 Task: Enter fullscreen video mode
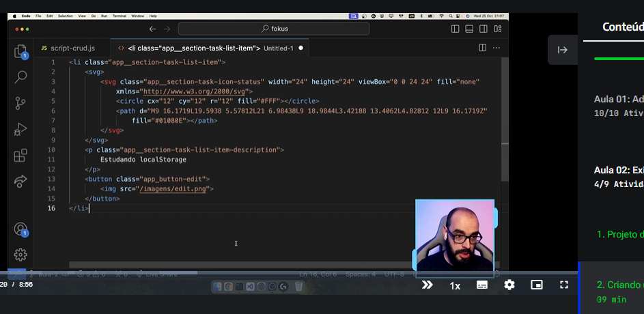[x=564, y=285]
